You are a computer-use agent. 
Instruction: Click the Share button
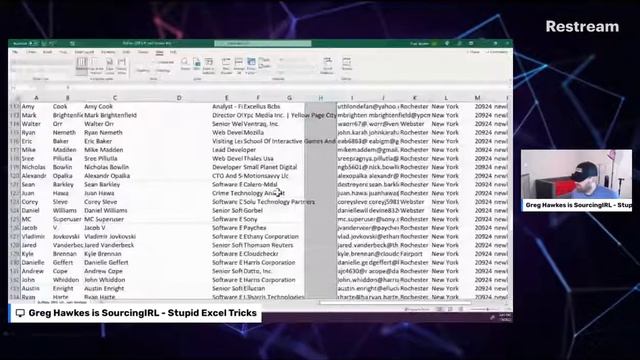(473, 52)
